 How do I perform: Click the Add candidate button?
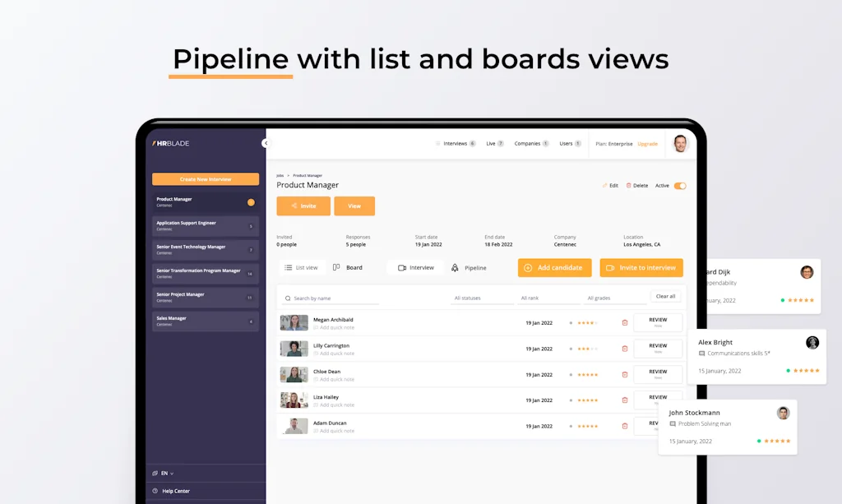(x=554, y=267)
